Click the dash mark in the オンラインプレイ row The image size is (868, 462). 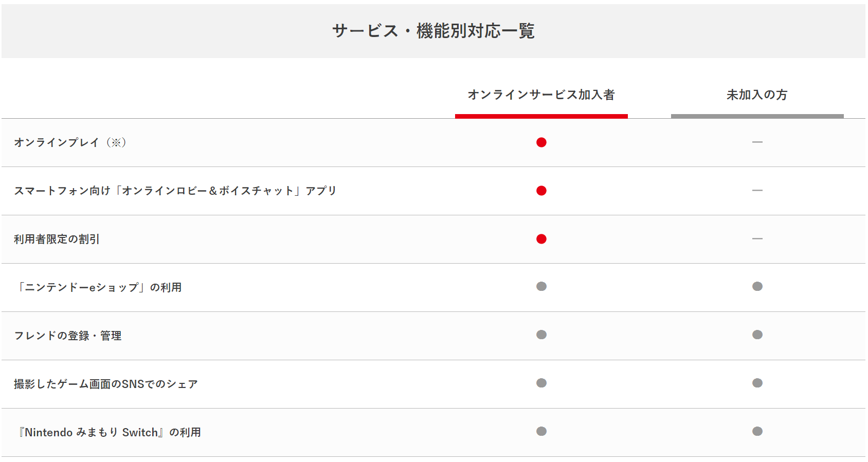click(757, 142)
